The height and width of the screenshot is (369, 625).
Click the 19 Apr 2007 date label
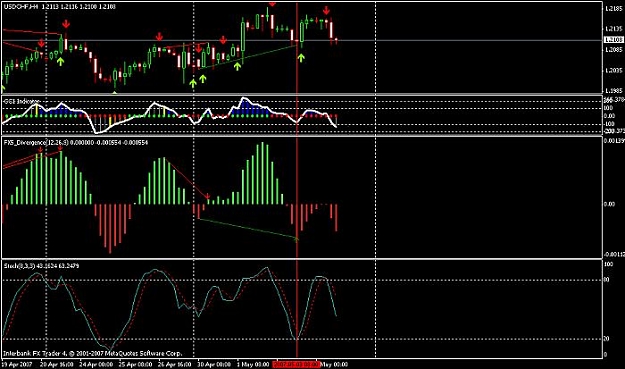tap(17, 364)
